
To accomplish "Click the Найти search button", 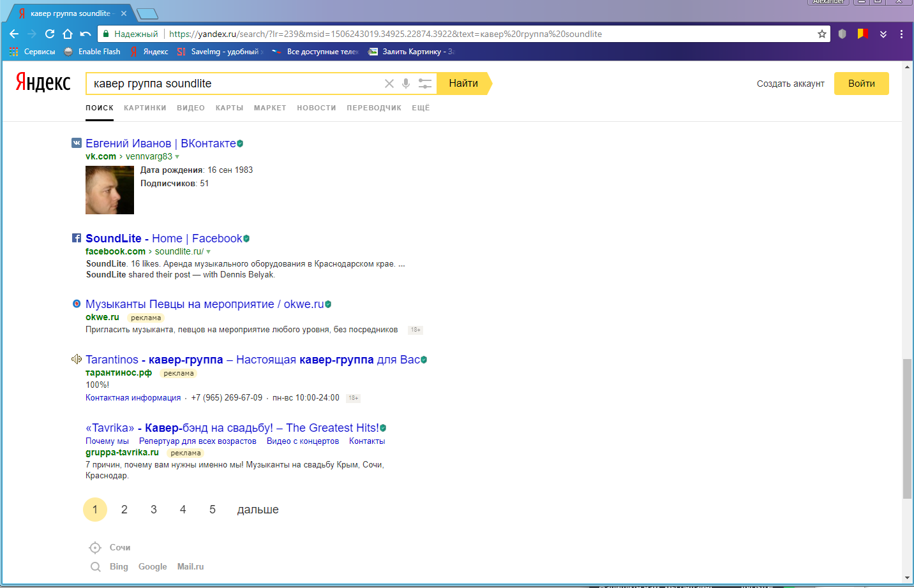I will [x=463, y=84].
